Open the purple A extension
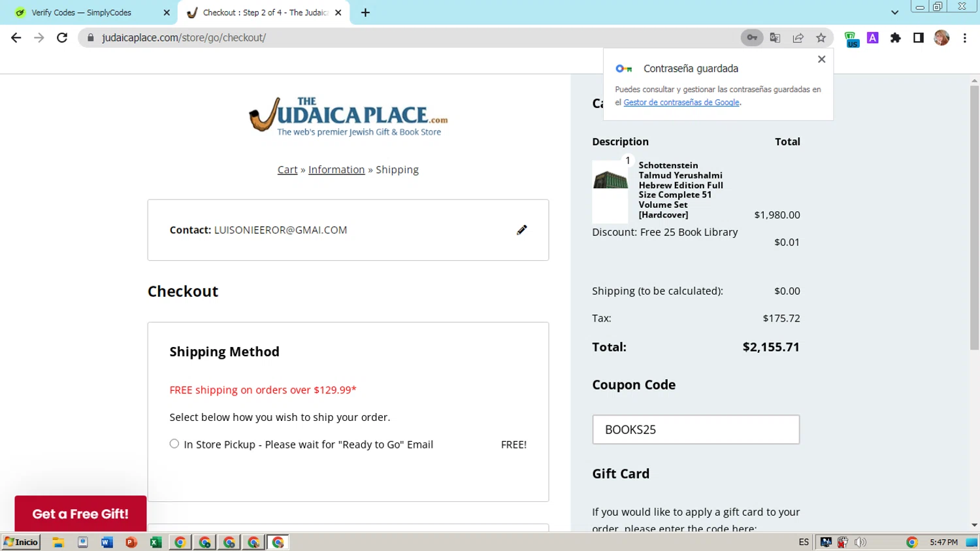 click(x=873, y=38)
